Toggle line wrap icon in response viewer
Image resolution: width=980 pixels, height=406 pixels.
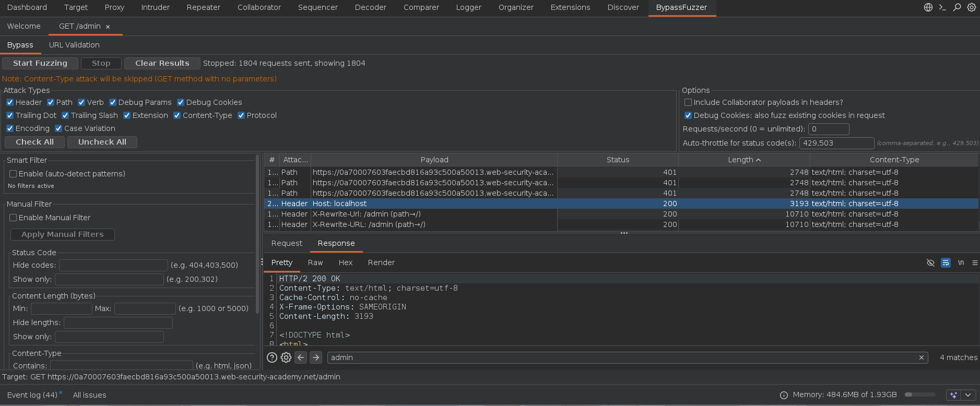[x=946, y=262]
